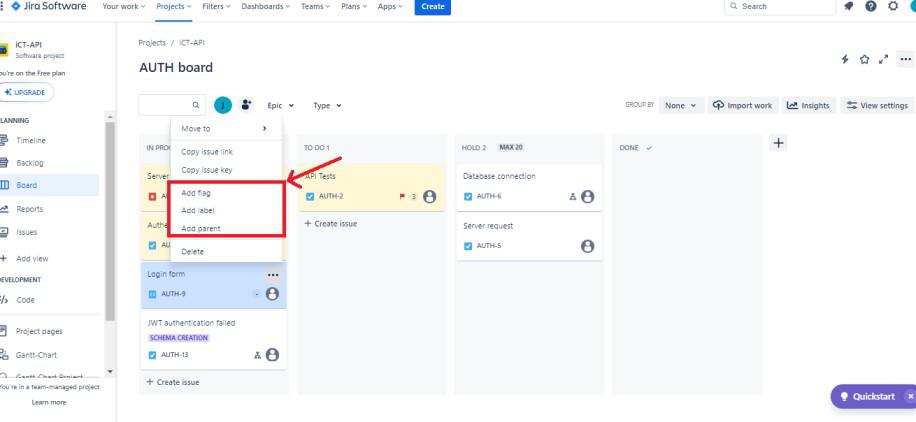Click the sidebar scroll down arrow
916x422 pixels.
click(110, 372)
